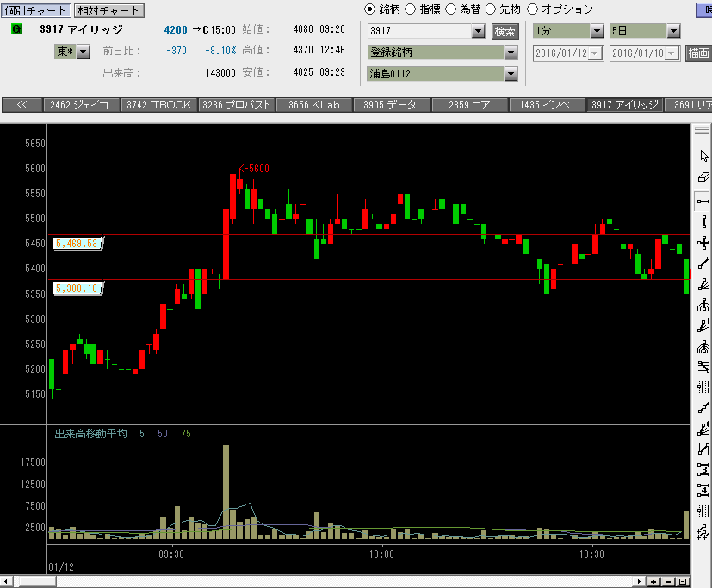Open the 2016/01/12 start date dropdown
712x588 pixels.
(x=595, y=53)
